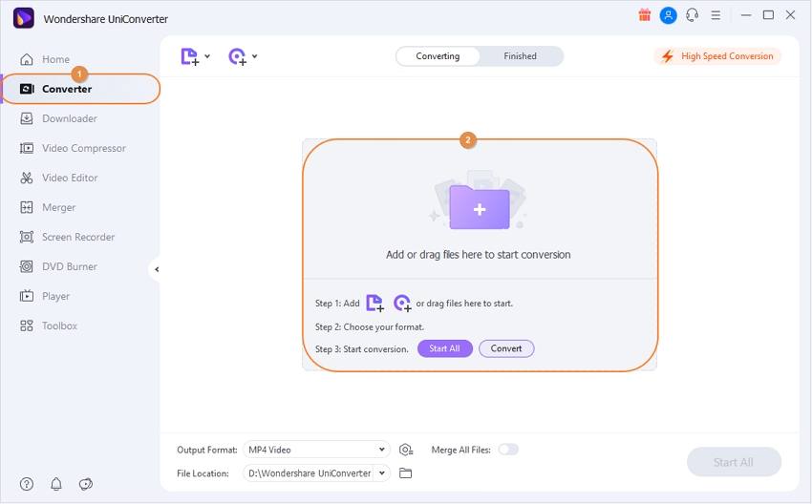Click 'Add or drag files here' text
Viewport: 812px width, 504px height.
coord(478,255)
